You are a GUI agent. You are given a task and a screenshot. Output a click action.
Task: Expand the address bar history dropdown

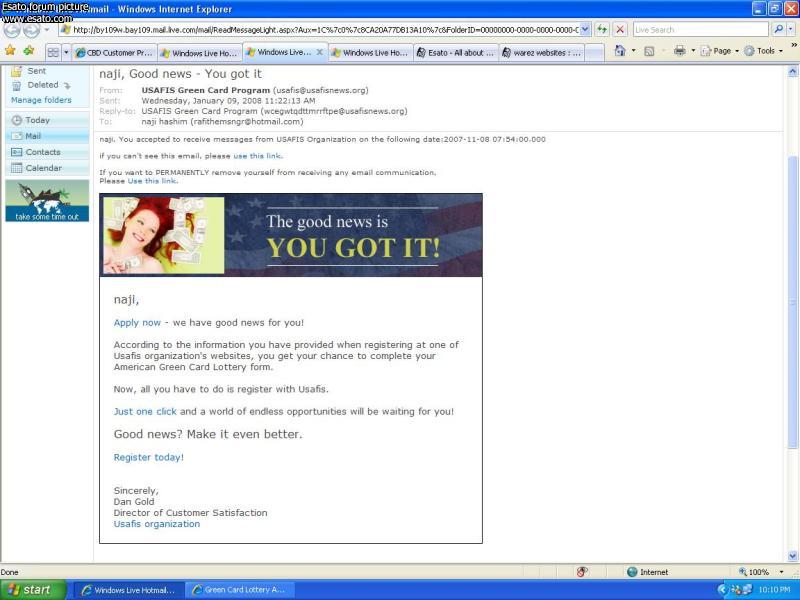pyautogui.click(x=585, y=30)
